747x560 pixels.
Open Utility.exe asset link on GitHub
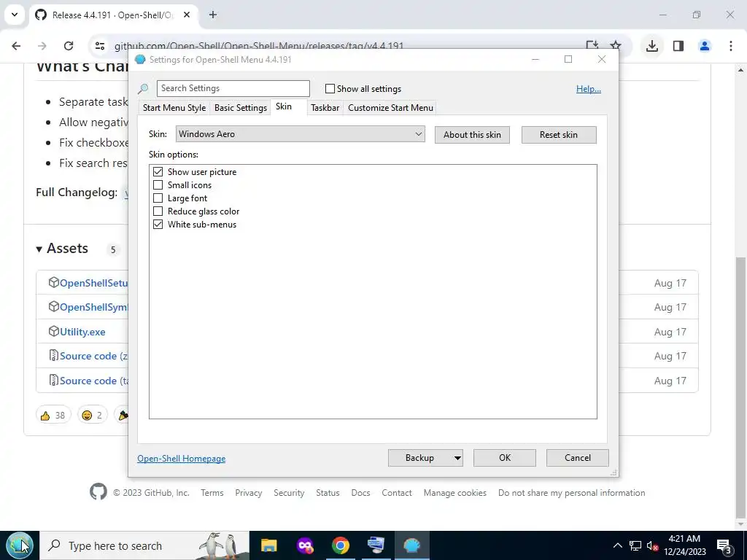tap(82, 332)
